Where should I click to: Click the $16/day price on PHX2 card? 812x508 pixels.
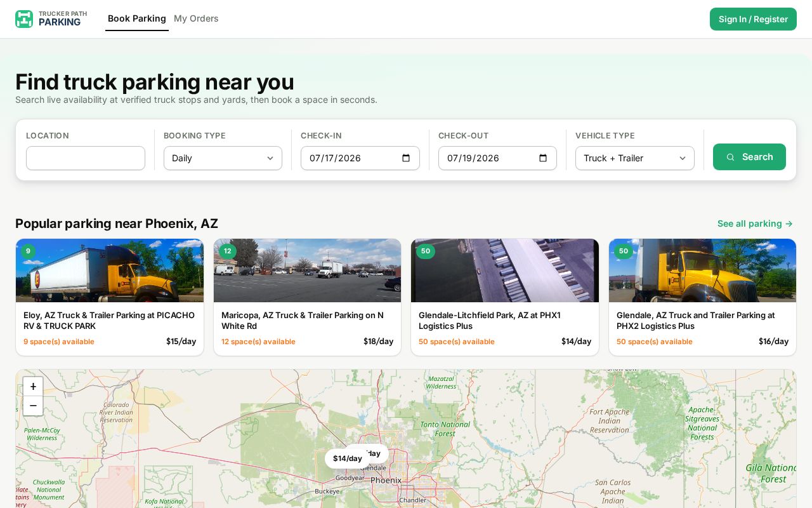coord(774,342)
